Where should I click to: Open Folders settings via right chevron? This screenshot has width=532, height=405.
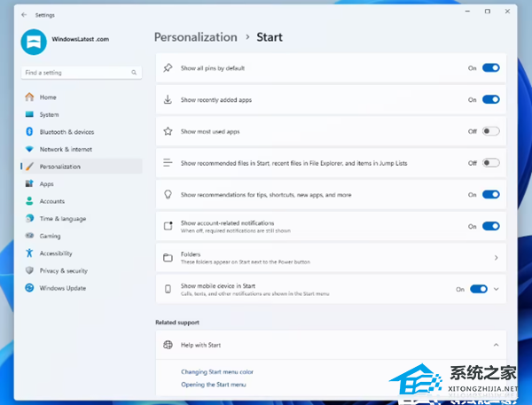tap(496, 258)
